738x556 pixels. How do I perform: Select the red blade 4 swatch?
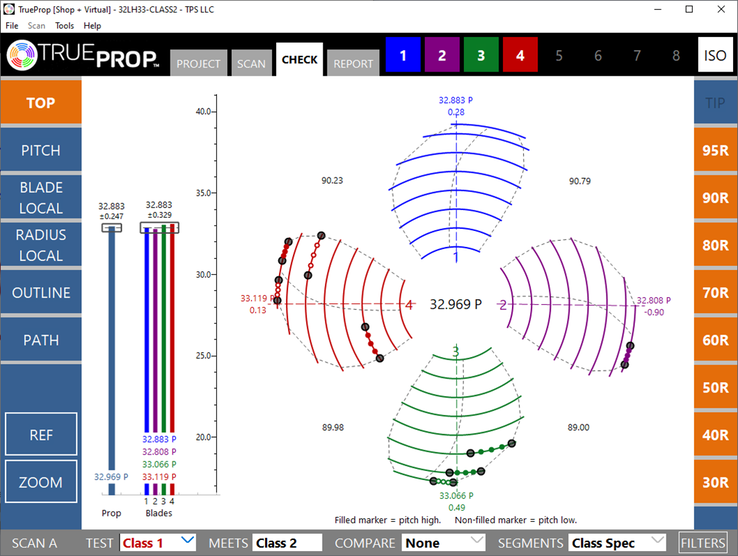click(x=520, y=55)
